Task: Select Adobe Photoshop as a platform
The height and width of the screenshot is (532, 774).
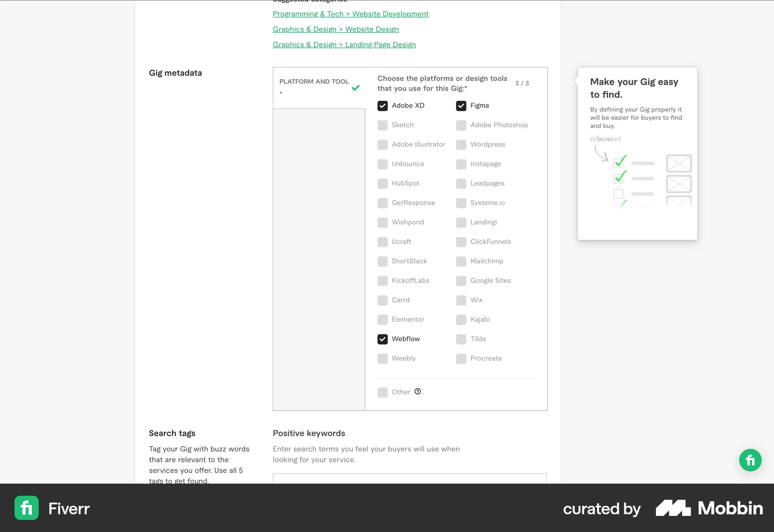Action: (x=461, y=125)
